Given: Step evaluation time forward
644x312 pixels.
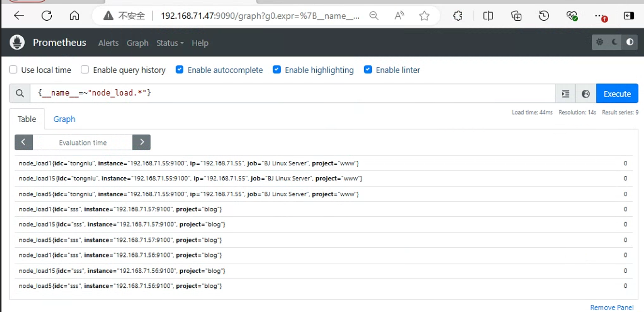Looking at the screenshot, I should (142, 142).
